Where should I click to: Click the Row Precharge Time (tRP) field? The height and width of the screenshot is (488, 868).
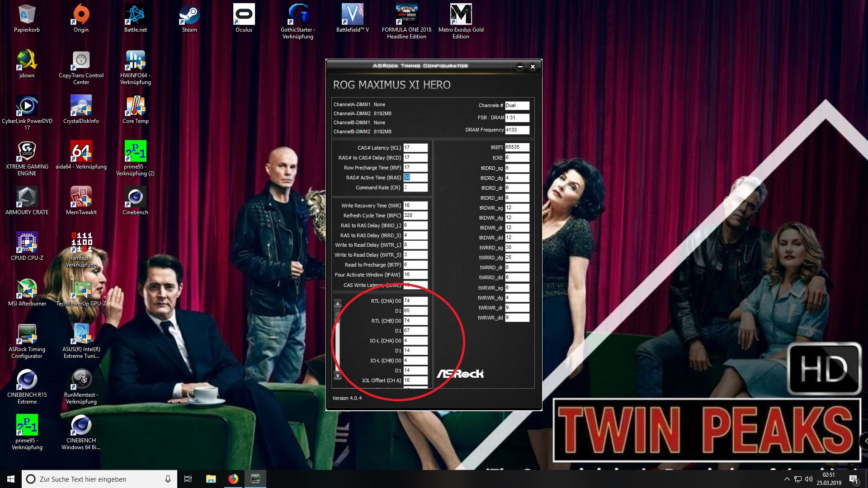415,168
